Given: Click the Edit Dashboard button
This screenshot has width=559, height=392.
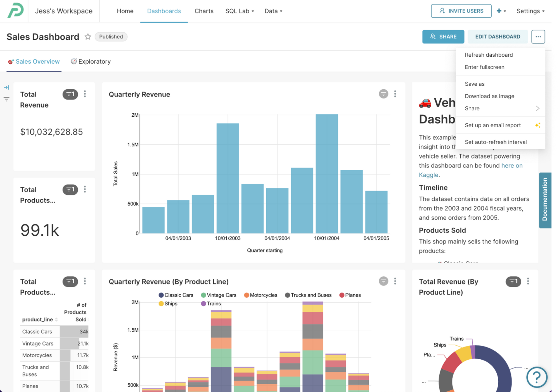Looking at the screenshot, I should tap(498, 37).
